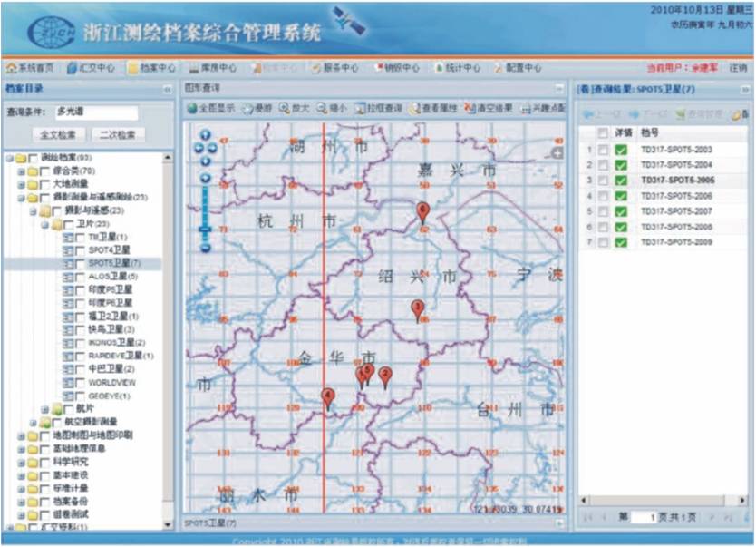Tick the checkbox for row TD317-SPOT5-2003
This screenshot has width=756, height=547.
602,149
